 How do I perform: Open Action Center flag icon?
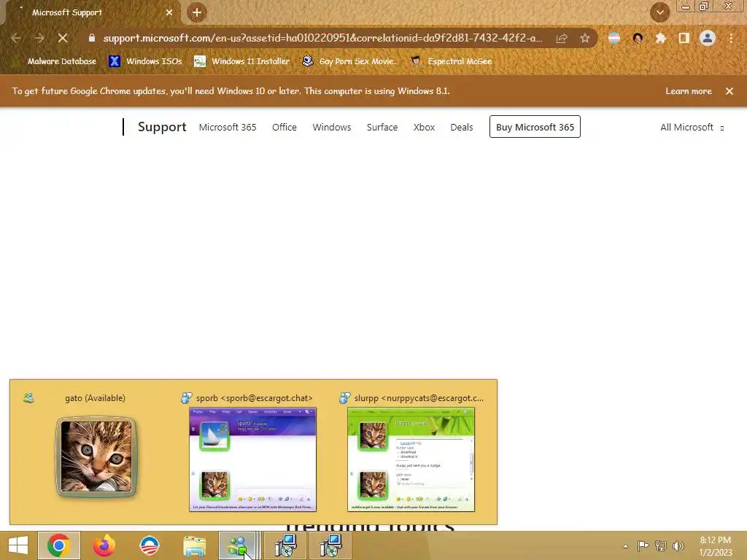pyautogui.click(x=643, y=546)
